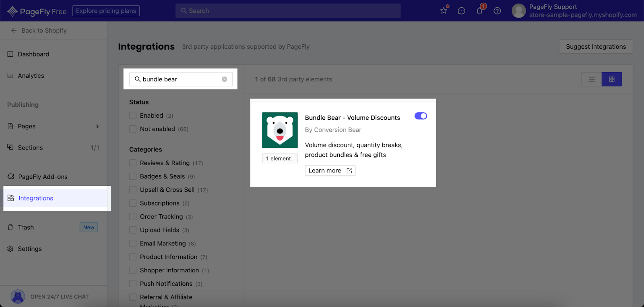The width and height of the screenshot is (644, 307).
Task: Check the Referral & Affiliate Marketing category
Action: pos(133,297)
